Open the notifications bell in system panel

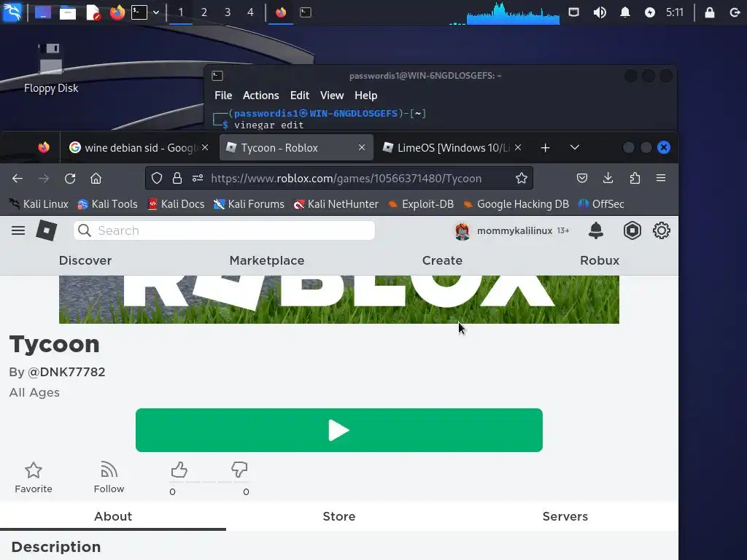point(625,12)
